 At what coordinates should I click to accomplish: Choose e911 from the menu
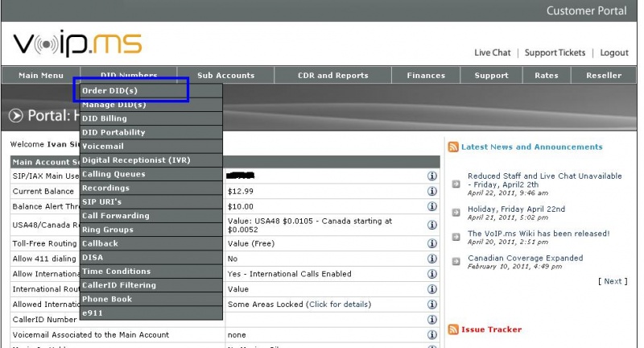pyautogui.click(x=151, y=313)
